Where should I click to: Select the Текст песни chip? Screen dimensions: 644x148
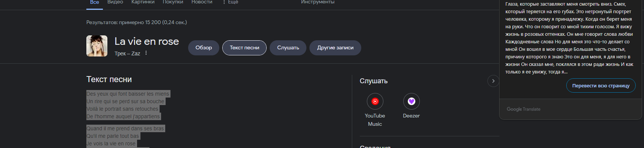coord(244,48)
